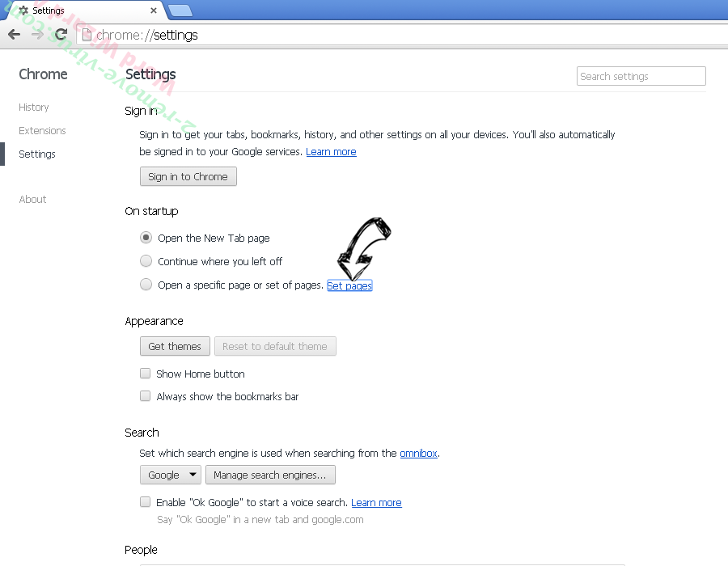Enable 'Ok Google' voice search checkbox
This screenshot has width=728, height=566.
146,501
